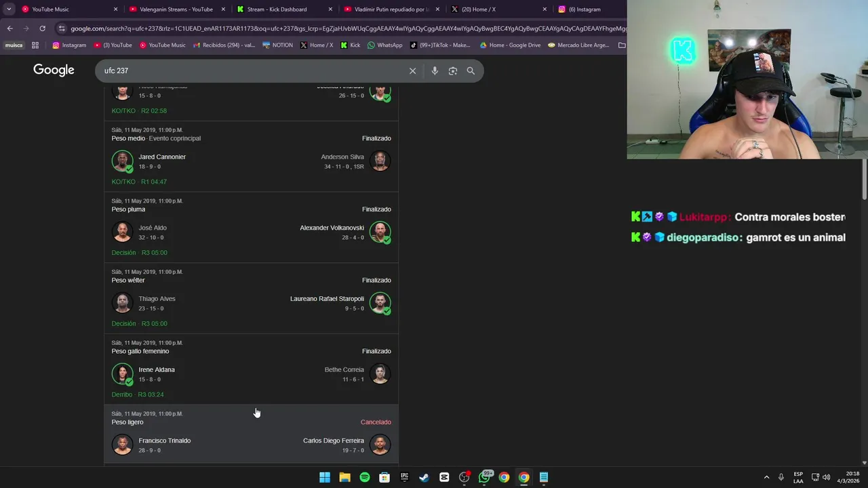The image size is (868, 488).
Task: Click the 'KO/TKO · R1 04:47' result
Action: click(x=139, y=182)
